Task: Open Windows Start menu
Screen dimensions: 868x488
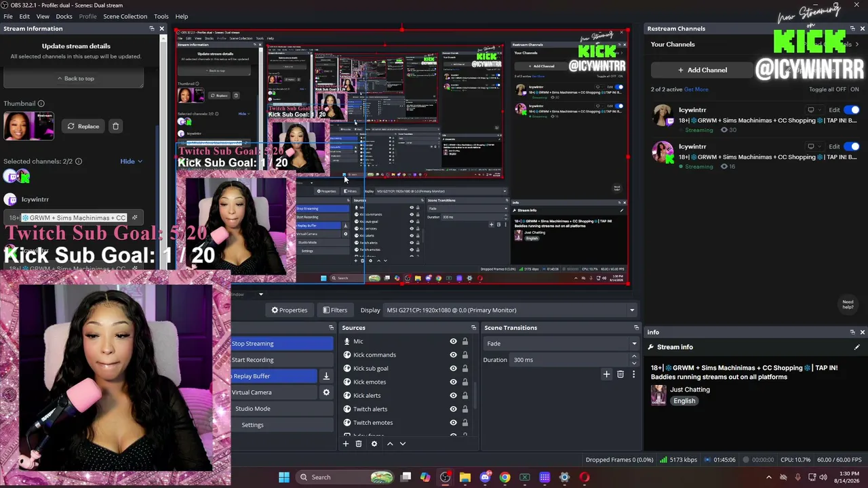Action: pyautogui.click(x=284, y=477)
